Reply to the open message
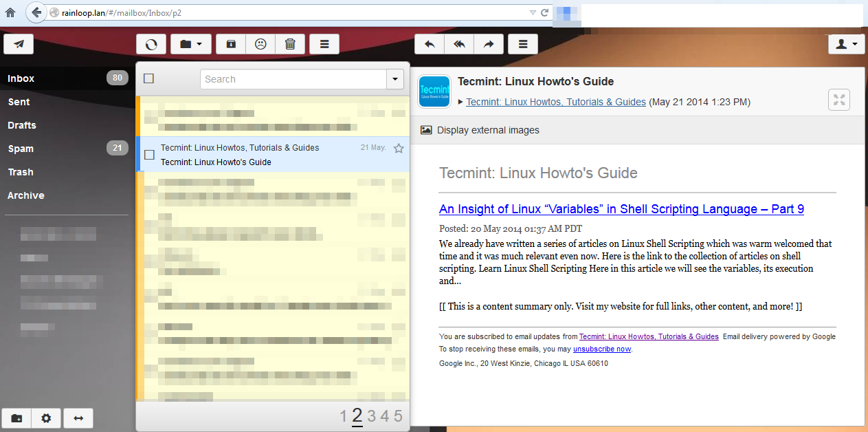Screen dimensions: 868x432 430,44
